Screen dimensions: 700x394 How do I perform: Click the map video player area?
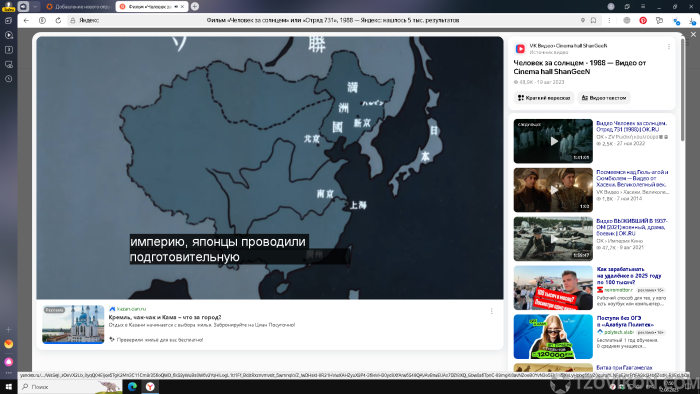click(x=270, y=168)
